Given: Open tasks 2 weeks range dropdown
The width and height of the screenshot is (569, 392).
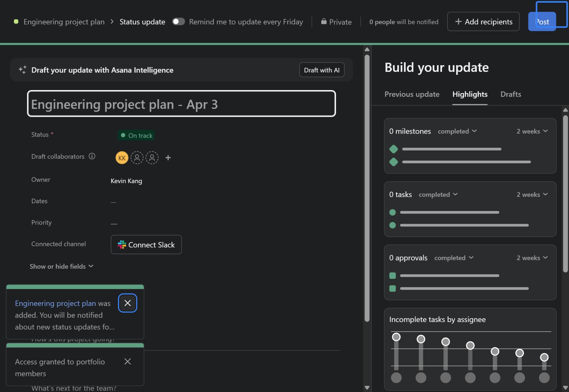Looking at the screenshot, I should click(532, 195).
